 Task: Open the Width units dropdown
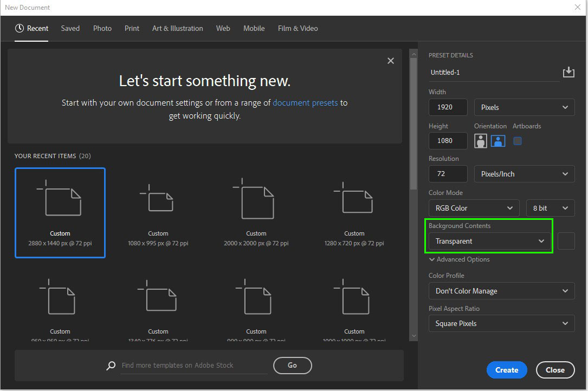point(524,107)
